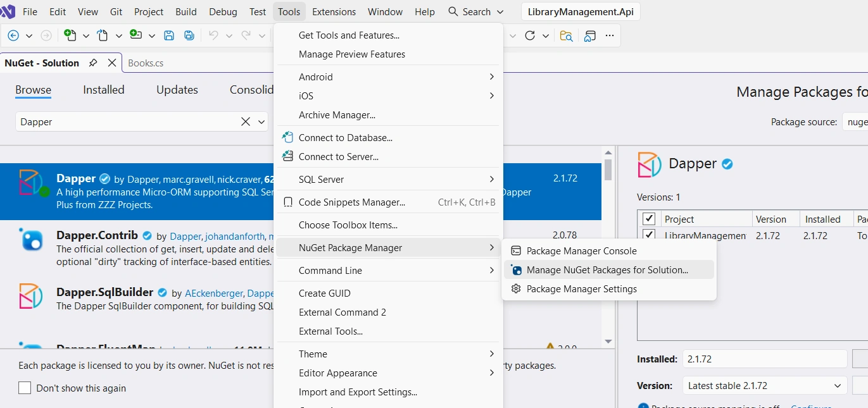Click the Installed 2.1.72 version field
The height and width of the screenshot is (408, 868).
[x=764, y=359]
